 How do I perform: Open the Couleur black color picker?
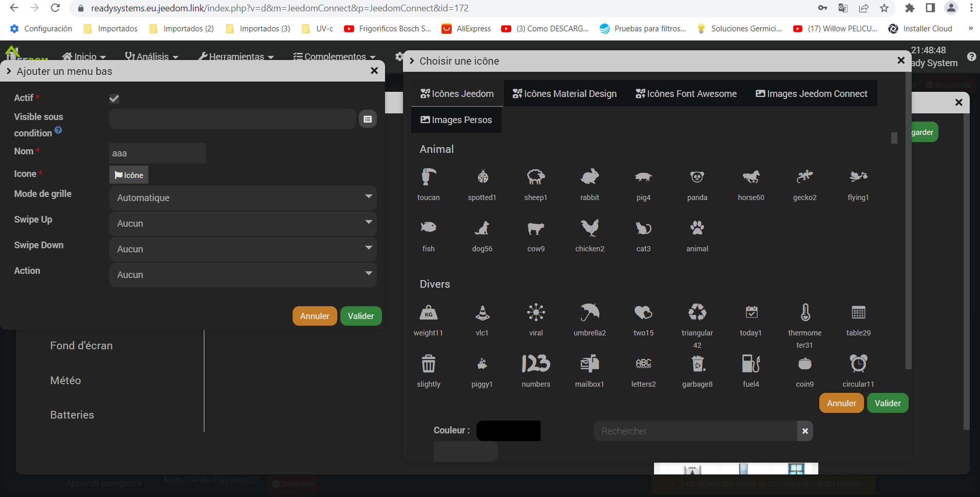(508, 431)
